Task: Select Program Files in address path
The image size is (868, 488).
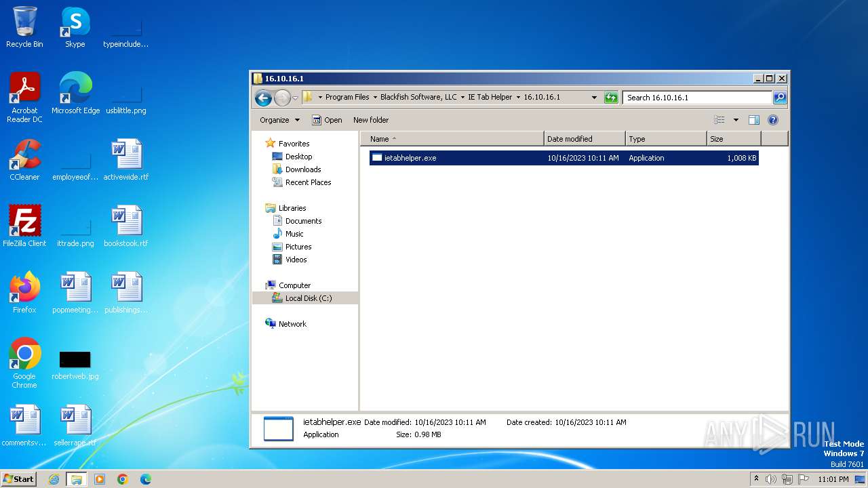Action: pyautogui.click(x=347, y=98)
